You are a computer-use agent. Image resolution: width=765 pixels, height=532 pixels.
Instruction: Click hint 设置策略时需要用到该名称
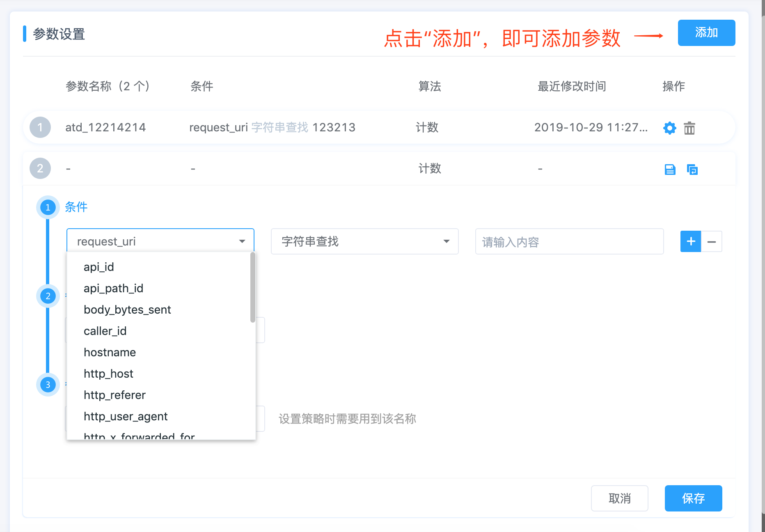pyautogui.click(x=347, y=419)
